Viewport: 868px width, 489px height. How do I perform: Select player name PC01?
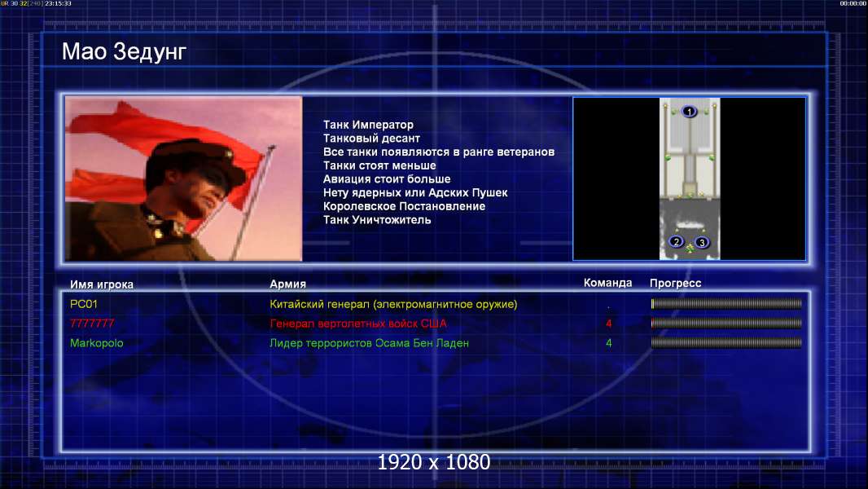click(84, 304)
